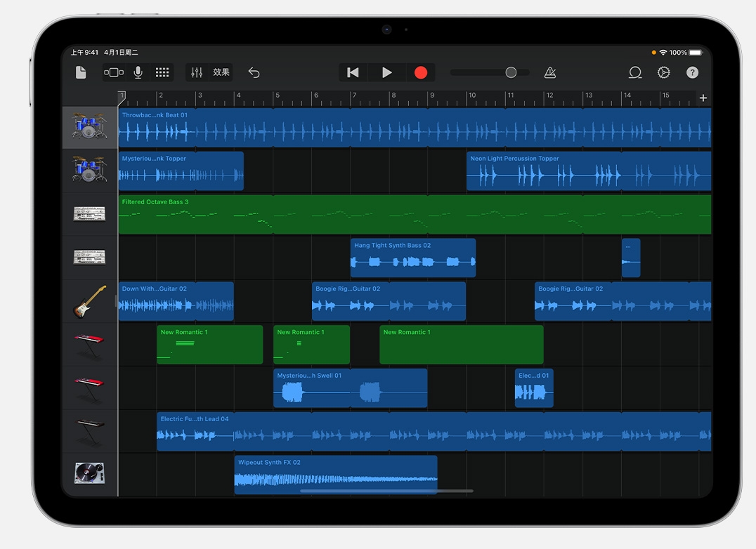Click the undo arrow icon

tap(254, 72)
